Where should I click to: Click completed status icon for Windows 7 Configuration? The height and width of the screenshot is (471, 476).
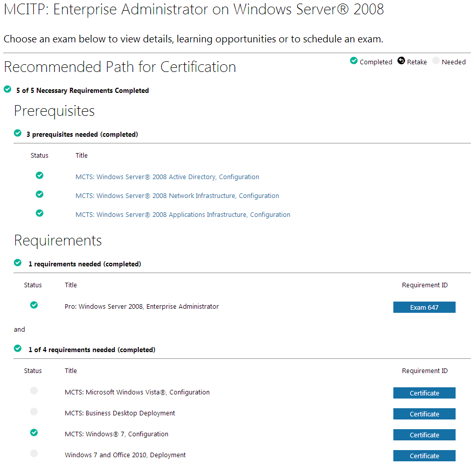(34, 432)
